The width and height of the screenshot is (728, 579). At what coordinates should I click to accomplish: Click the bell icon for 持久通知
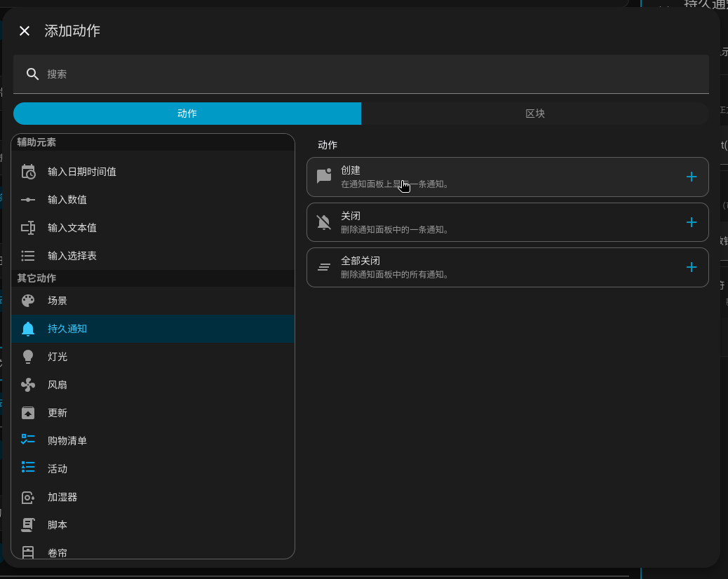point(28,329)
